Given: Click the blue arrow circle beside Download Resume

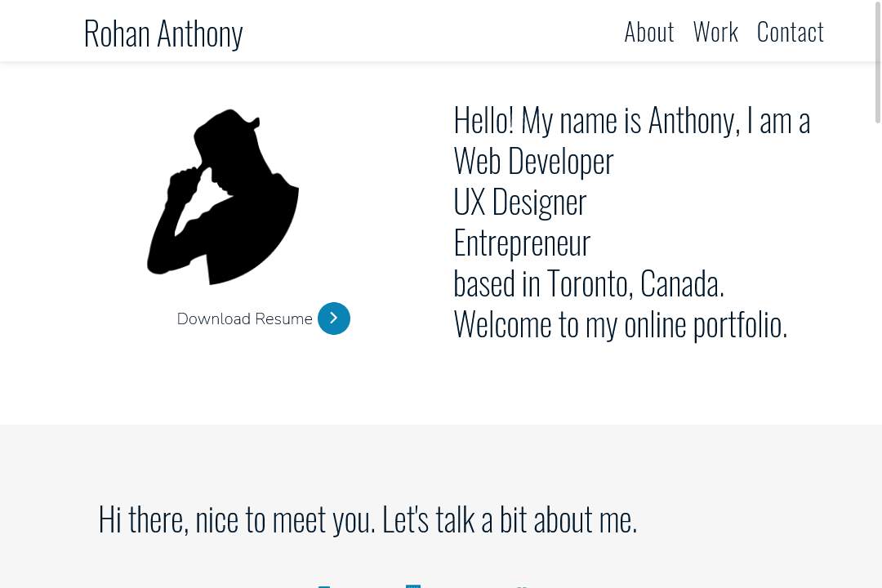Looking at the screenshot, I should point(333,318).
